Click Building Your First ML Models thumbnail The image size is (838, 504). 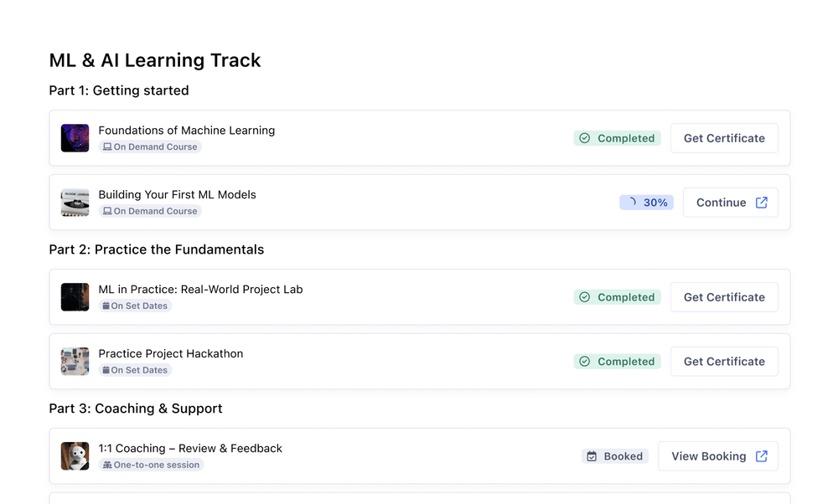(x=75, y=203)
